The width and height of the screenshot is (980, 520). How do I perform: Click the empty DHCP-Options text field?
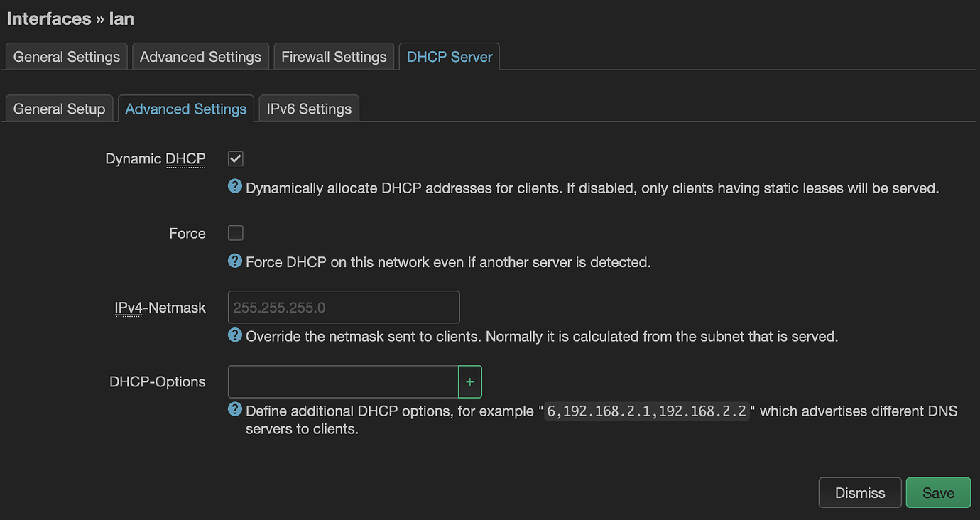coord(343,381)
